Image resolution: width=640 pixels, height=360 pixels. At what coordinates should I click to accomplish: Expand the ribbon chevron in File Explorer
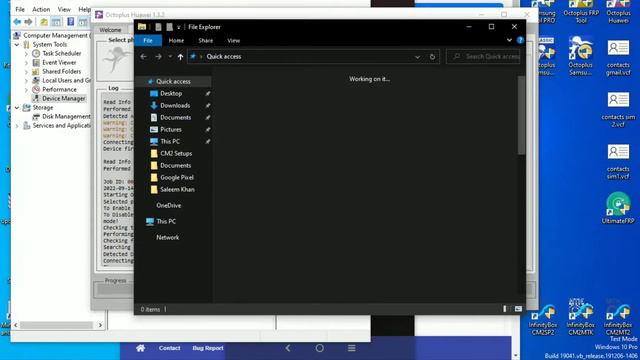tap(509, 40)
